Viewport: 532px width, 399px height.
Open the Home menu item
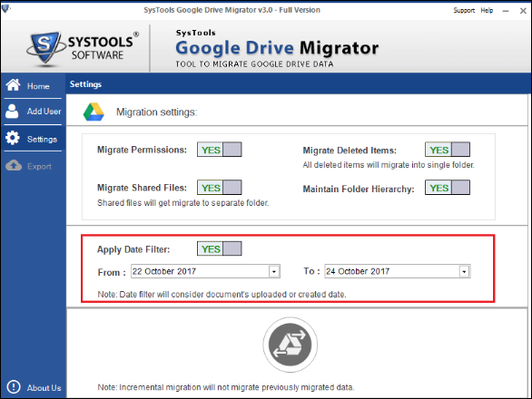click(x=33, y=85)
